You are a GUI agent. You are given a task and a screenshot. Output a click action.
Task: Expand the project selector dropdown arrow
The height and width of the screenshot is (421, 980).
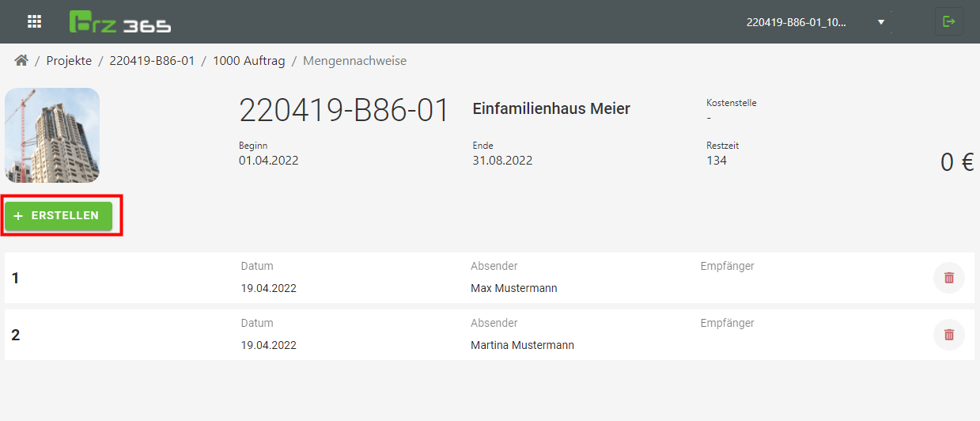[880, 22]
